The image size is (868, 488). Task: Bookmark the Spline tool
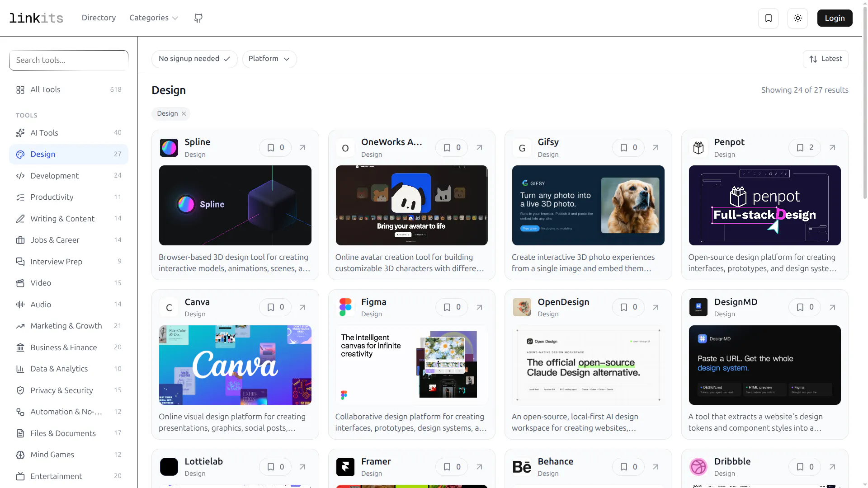275,148
